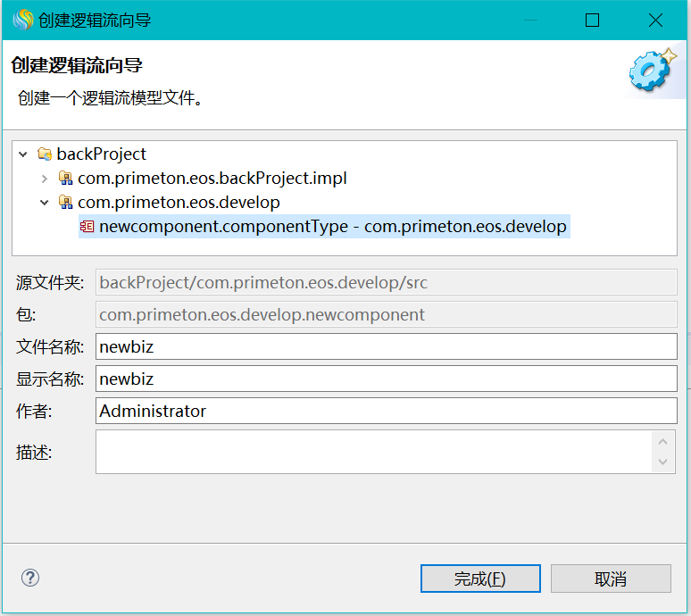
Task: Click the wizard gear banner icon
Action: point(652,71)
